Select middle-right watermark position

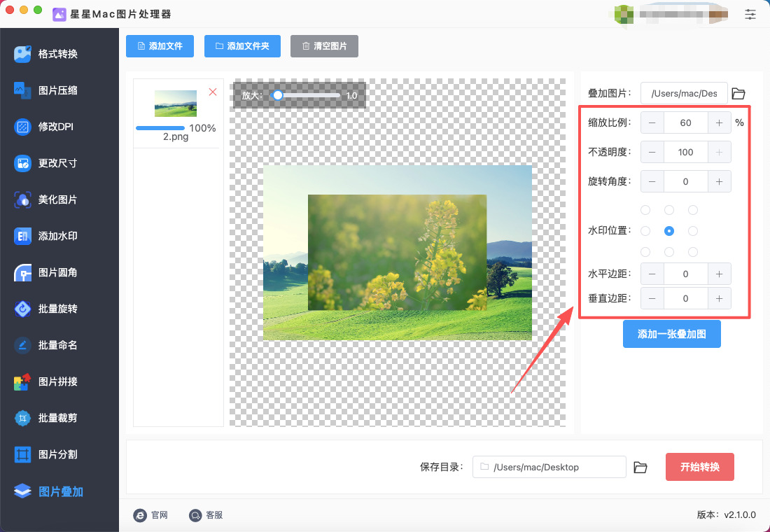coord(693,231)
